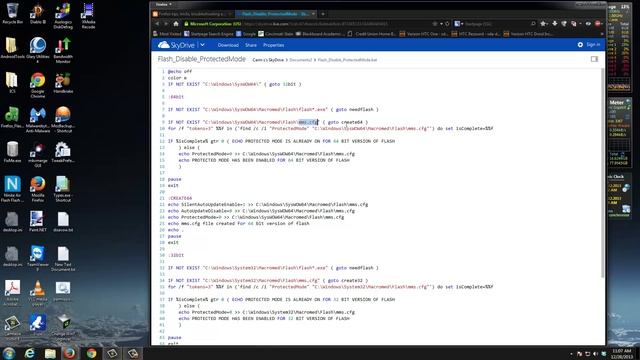The width and height of the screenshot is (640, 360).
Task: Click the bookmarks star icon in Firefox toolbar
Action: (544, 24)
